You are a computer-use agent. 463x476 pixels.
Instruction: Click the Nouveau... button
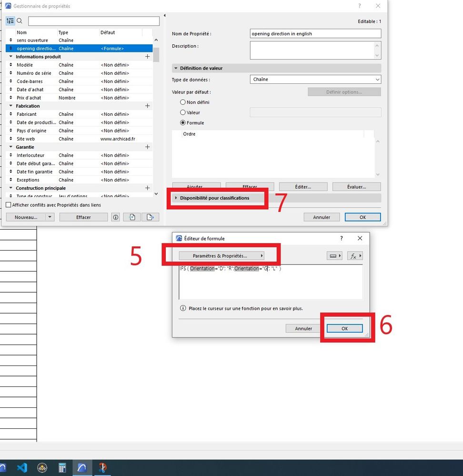point(26,217)
